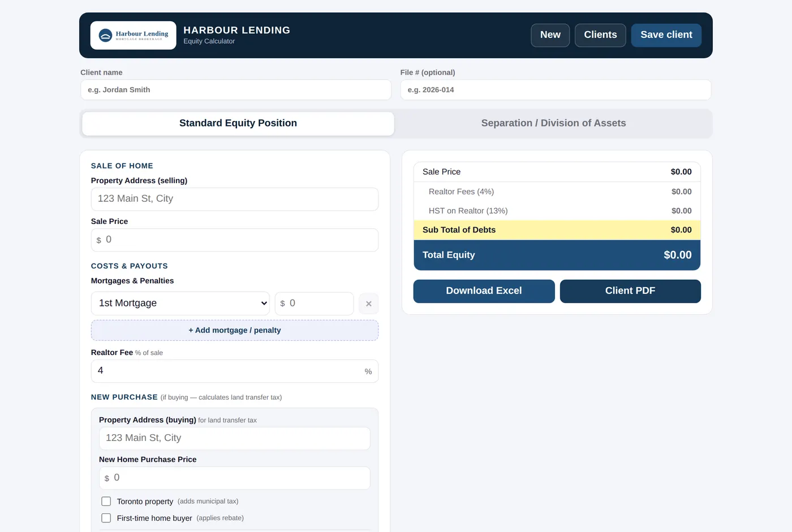The width and height of the screenshot is (792, 532).
Task: Edit the Realtor Fee percentage field
Action: (235, 371)
